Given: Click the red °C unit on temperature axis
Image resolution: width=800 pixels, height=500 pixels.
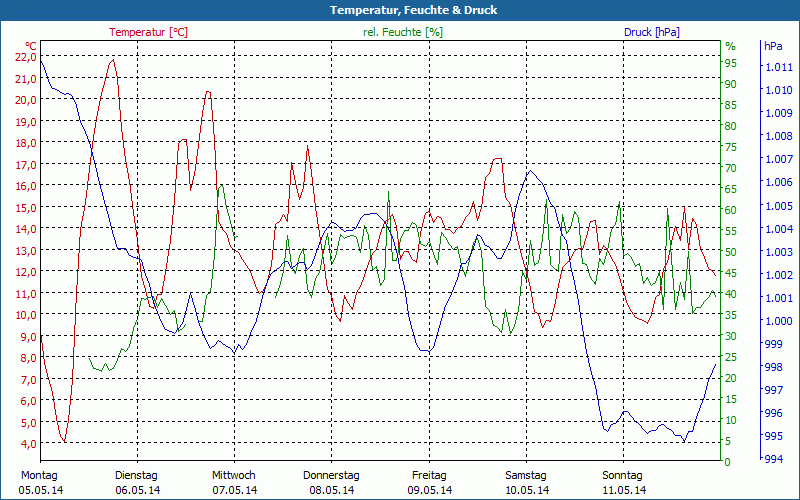Looking at the screenshot, I should (30, 46).
